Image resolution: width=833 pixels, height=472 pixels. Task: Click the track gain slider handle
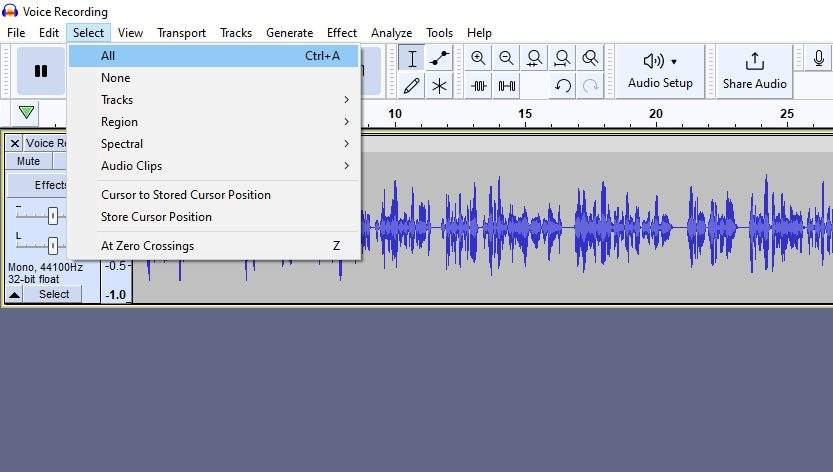click(53, 215)
